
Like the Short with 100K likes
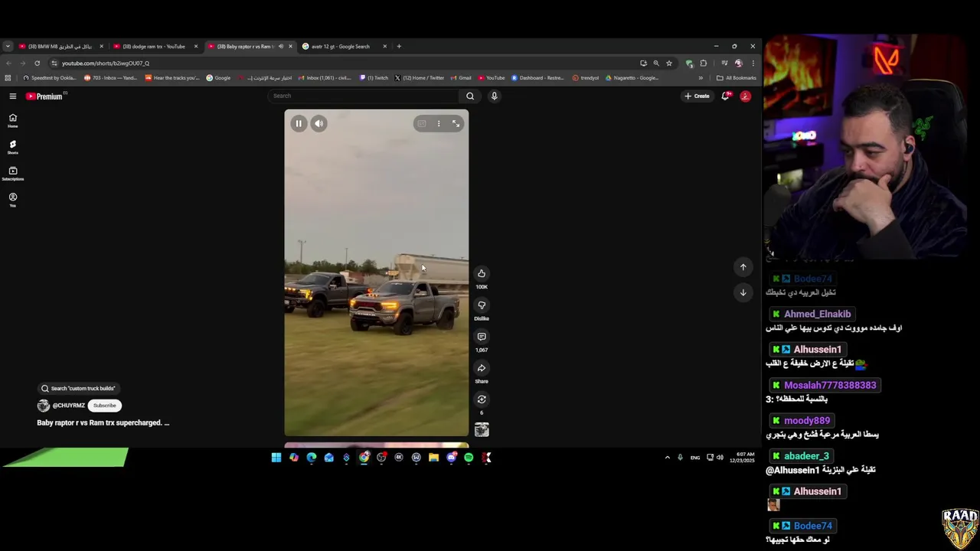[x=482, y=273]
